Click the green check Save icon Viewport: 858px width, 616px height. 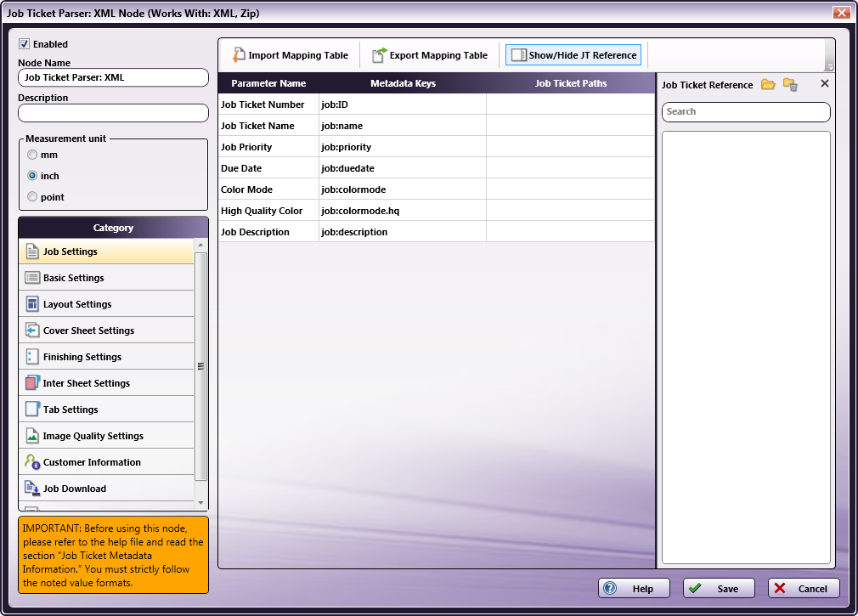tap(695, 588)
